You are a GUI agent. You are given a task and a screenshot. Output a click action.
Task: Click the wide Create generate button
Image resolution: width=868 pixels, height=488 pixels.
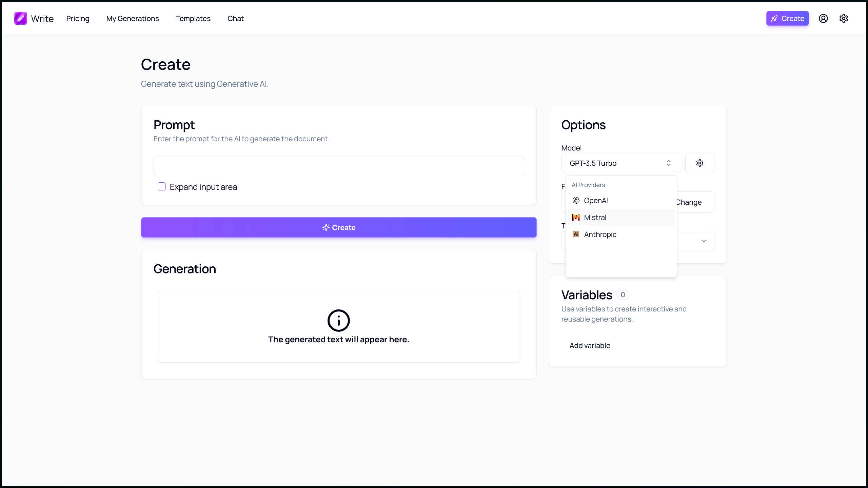click(x=338, y=227)
